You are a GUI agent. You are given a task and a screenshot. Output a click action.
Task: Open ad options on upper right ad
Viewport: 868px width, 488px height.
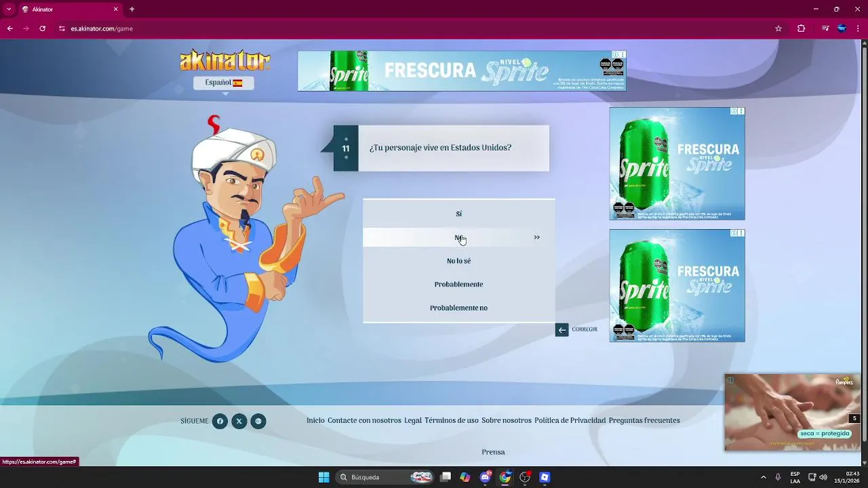tap(741, 110)
